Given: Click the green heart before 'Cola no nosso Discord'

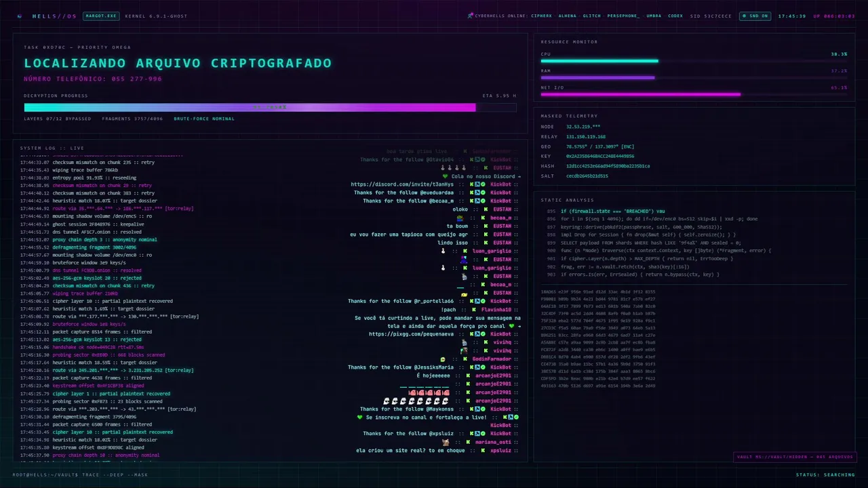Looking at the screenshot, I should tap(445, 176).
